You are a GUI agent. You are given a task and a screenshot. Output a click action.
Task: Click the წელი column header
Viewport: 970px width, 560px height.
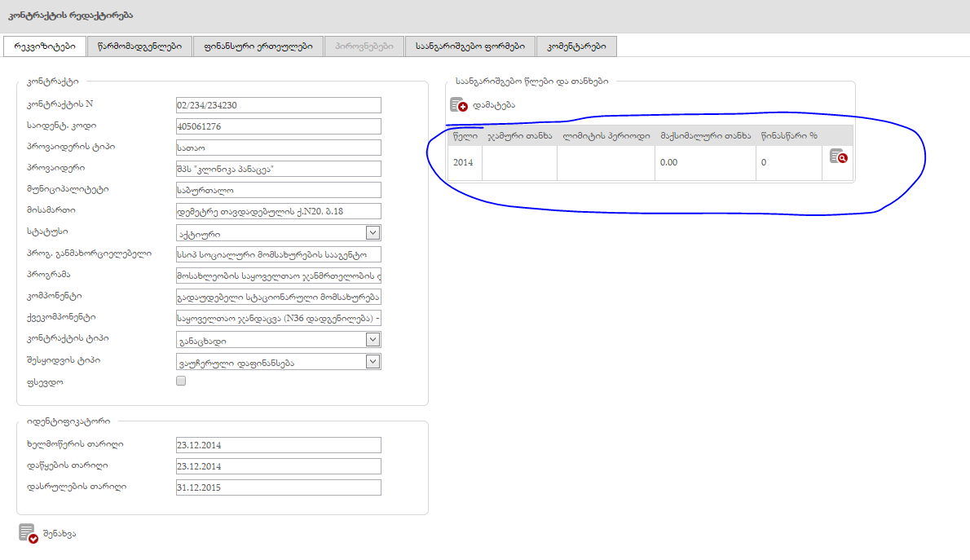(x=465, y=136)
